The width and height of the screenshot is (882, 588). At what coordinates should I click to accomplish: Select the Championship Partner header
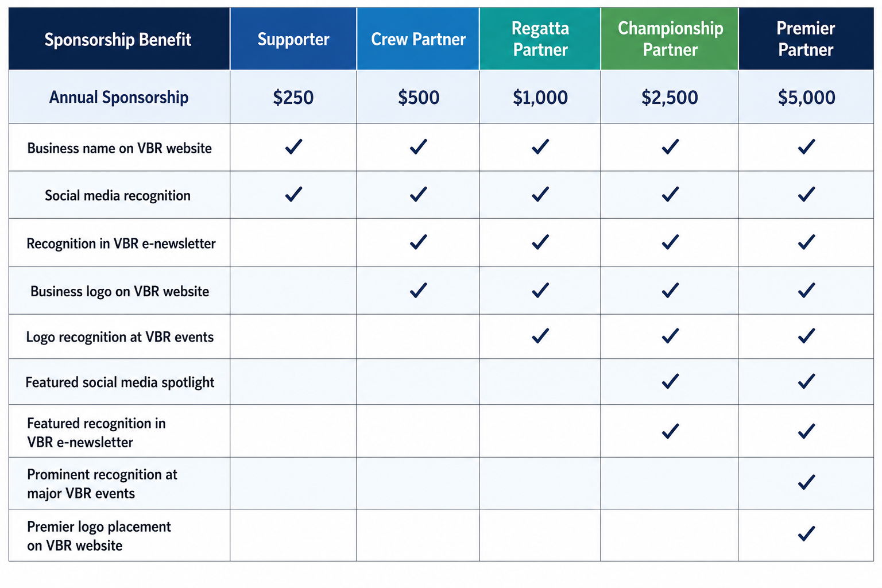[x=670, y=39]
